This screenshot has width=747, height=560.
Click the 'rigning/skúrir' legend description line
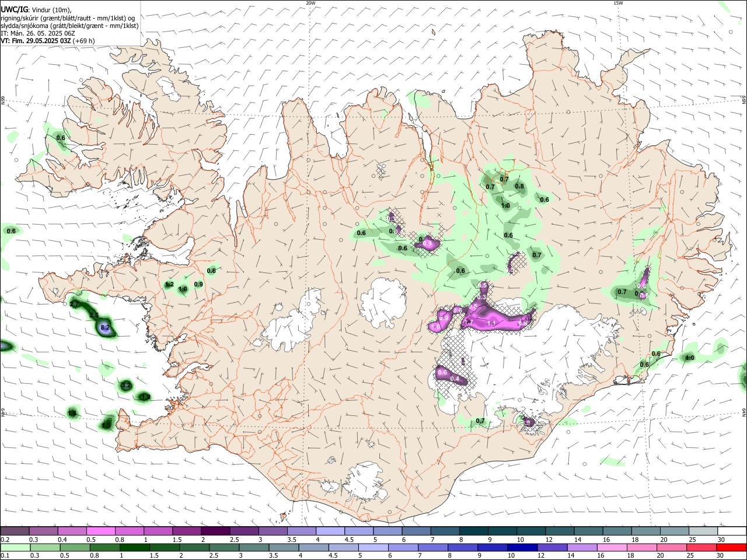pos(68,18)
